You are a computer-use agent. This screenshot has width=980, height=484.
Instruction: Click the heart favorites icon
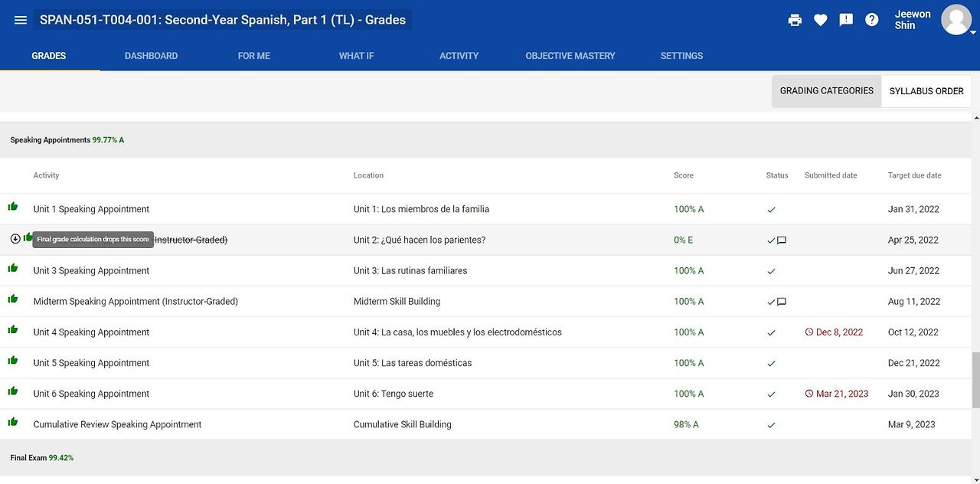tap(821, 20)
